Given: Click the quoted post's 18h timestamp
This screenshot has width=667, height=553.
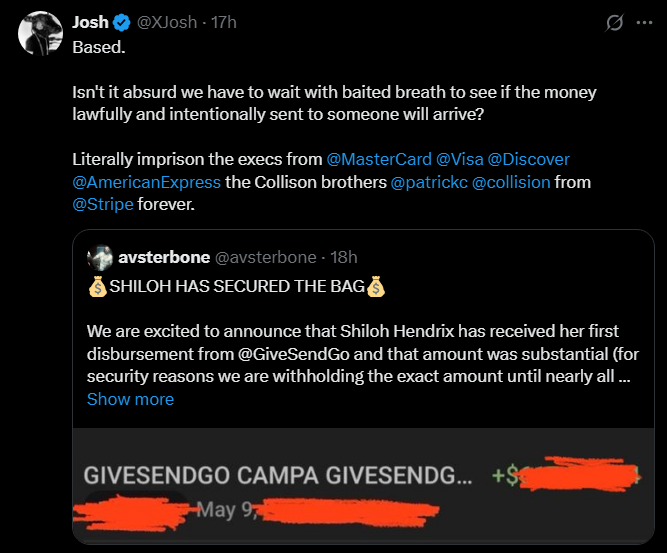Looking at the screenshot, I should [x=343, y=258].
